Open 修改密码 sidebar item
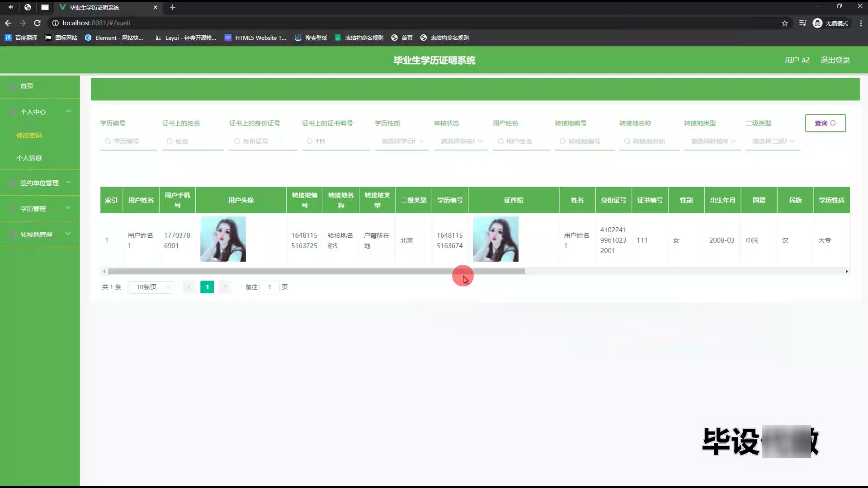This screenshot has height=488, width=868. coord(29,136)
